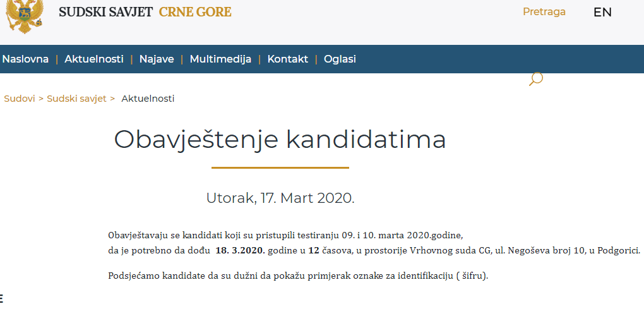The height and width of the screenshot is (316, 644).
Task: Click the date Utorak, 17. Mart 2020.
Action: click(280, 198)
